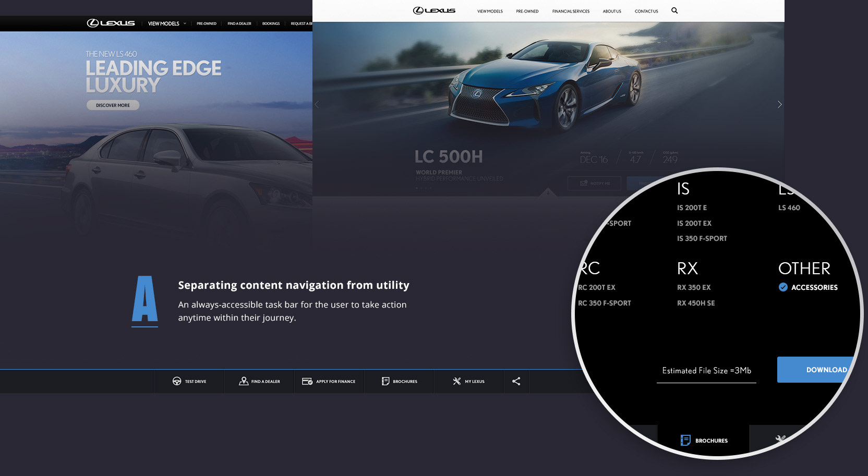The image size is (868, 476).
Task: Click the Notify Me button
Action: [x=594, y=183]
